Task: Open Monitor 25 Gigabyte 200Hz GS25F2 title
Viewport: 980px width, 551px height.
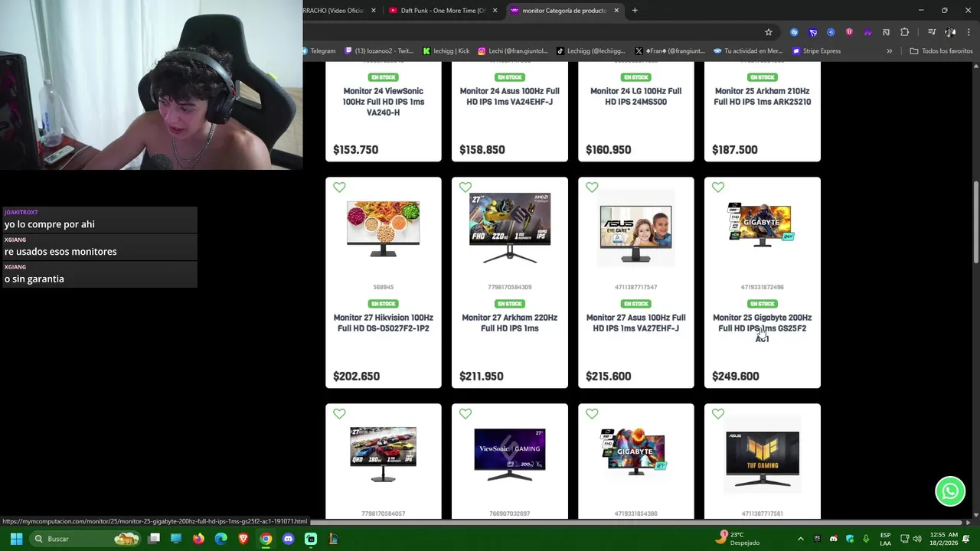Action: pos(763,328)
